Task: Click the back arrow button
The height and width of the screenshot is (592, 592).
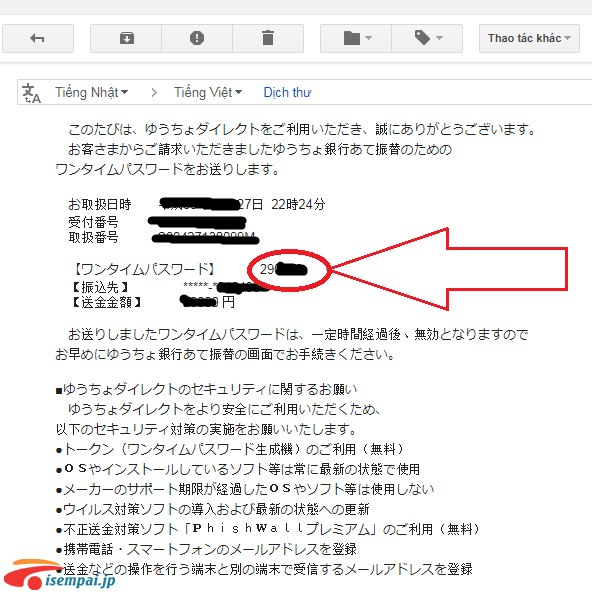Action: coord(38,38)
